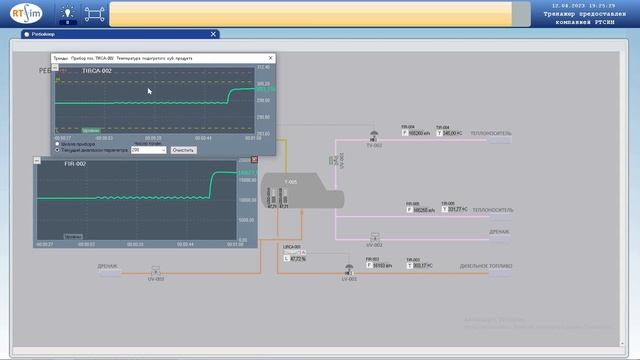Open the lightbulb hints icon
The image size is (640, 360).
68,14
